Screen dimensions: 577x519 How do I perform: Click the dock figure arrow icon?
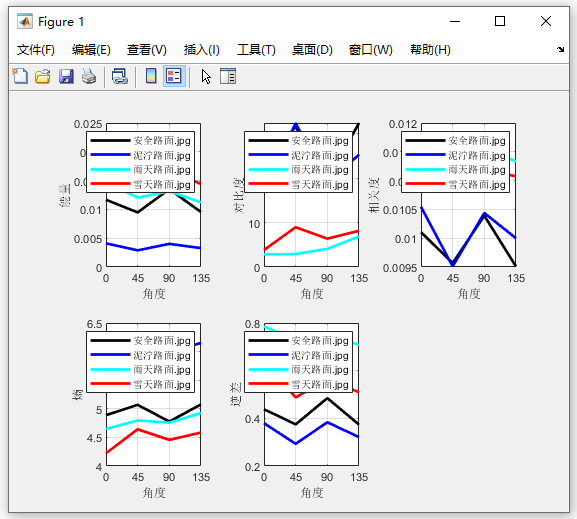tap(560, 49)
